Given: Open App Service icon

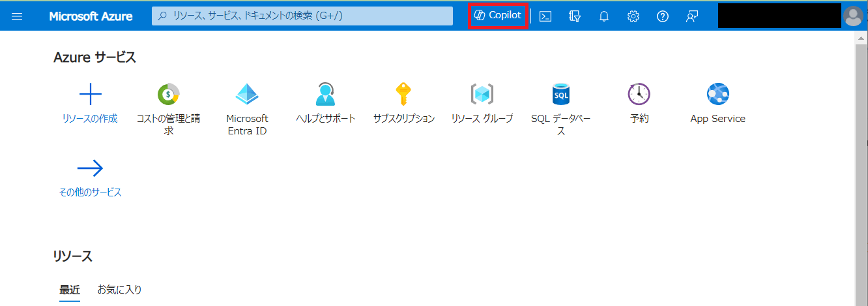Looking at the screenshot, I should pyautogui.click(x=718, y=95).
